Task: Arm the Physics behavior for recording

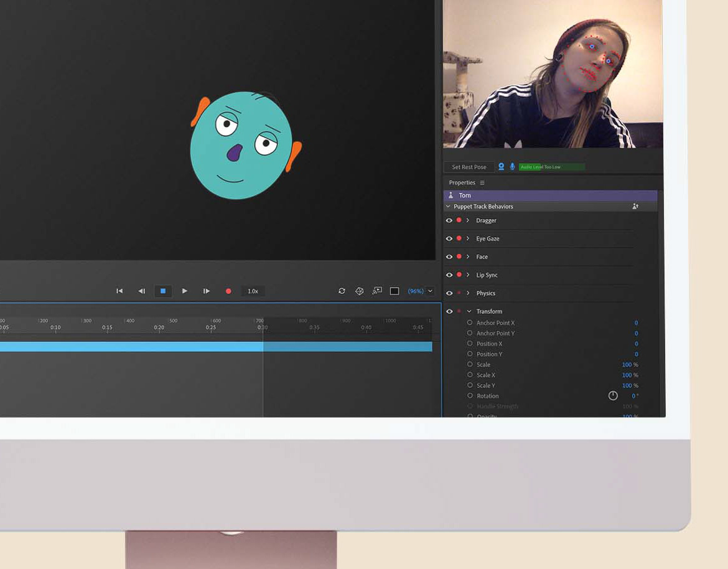Action: pos(459,293)
